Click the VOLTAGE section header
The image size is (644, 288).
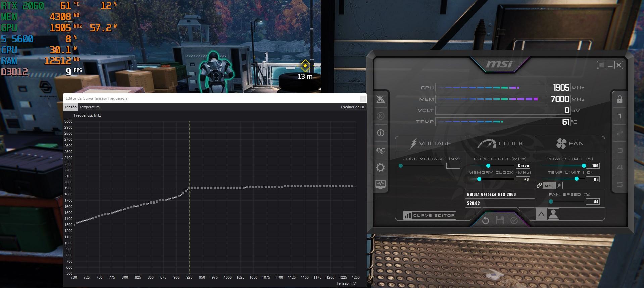[x=431, y=143]
